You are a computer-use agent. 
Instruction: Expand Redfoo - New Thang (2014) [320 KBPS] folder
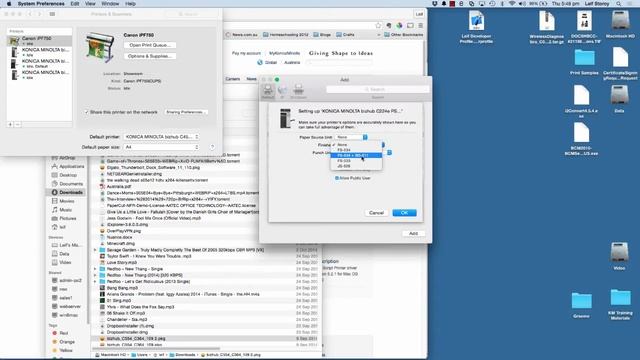coord(96,275)
